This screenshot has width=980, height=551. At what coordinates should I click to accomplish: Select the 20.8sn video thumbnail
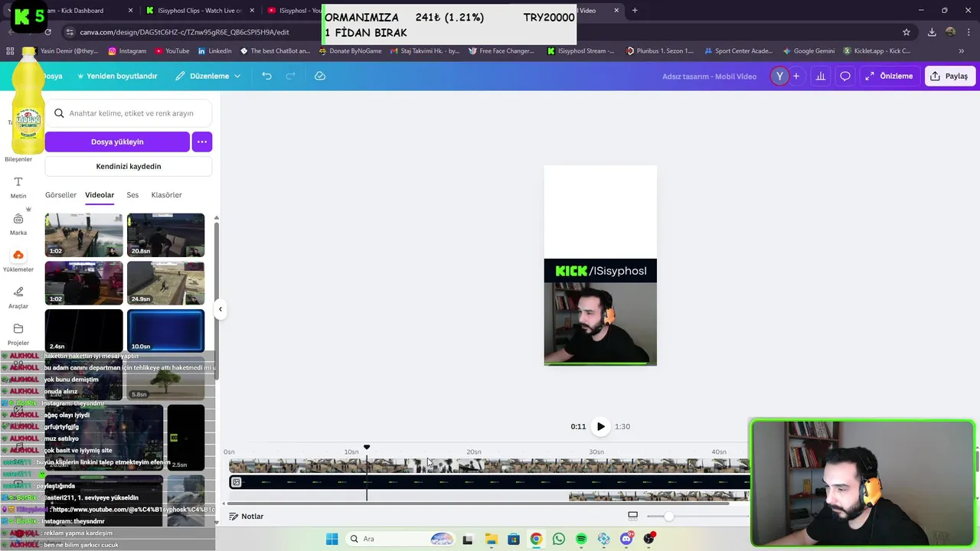click(x=165, y=235)
